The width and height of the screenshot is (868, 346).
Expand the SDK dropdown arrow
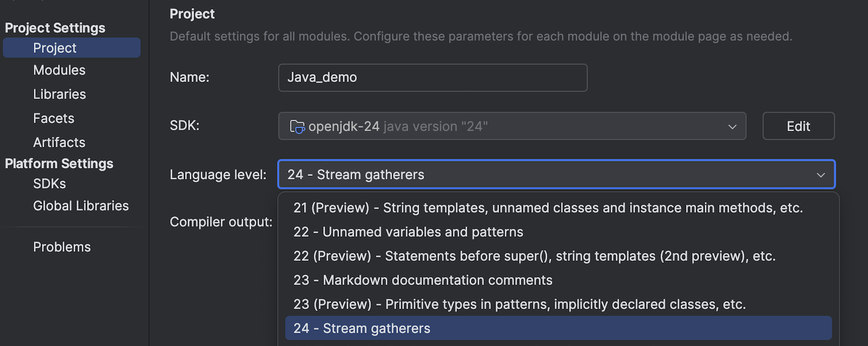tap(732, 126)
